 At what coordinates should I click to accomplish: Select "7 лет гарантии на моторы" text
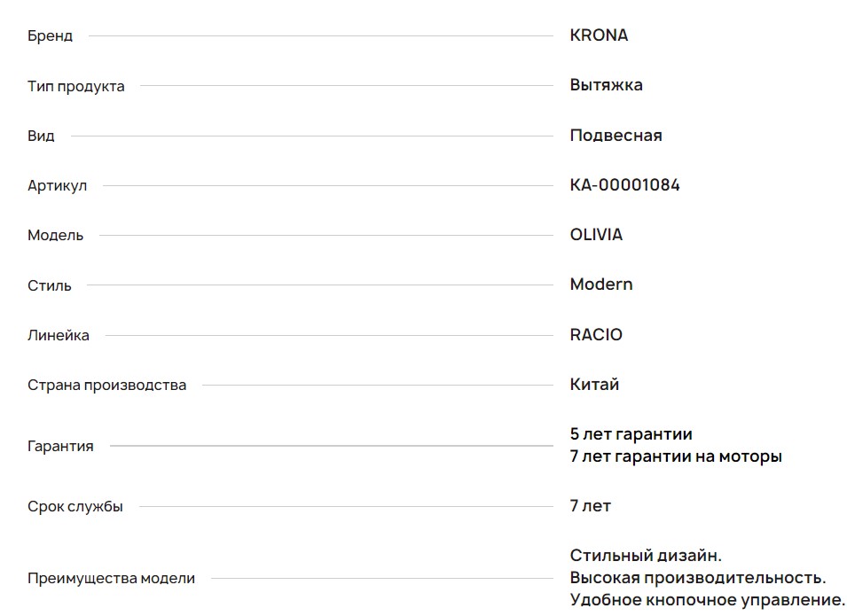(x=676, y=457)
